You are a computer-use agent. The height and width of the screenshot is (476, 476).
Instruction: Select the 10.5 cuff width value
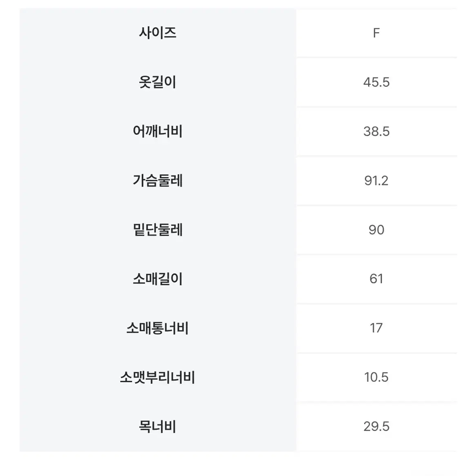tap(376, 377)
